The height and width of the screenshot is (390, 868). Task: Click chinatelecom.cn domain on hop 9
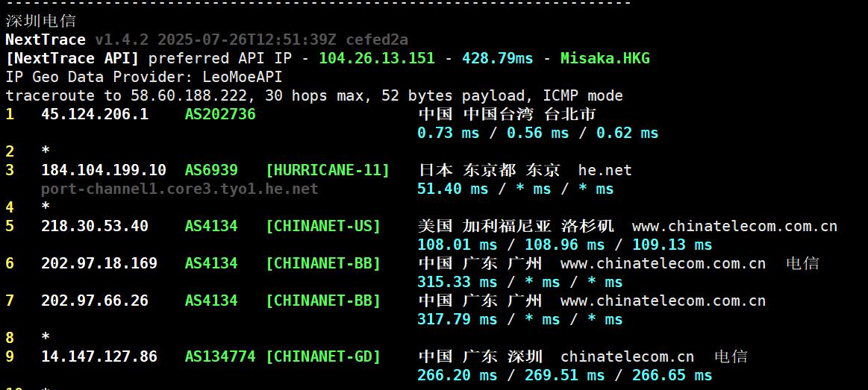[627, 356]
